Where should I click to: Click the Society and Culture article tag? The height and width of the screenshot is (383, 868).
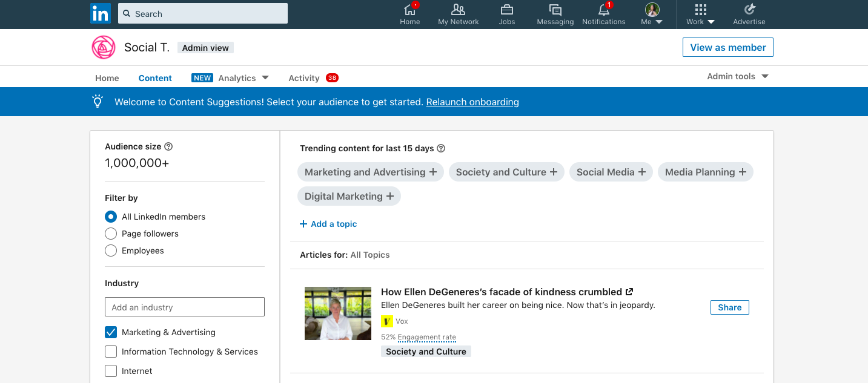click(x=426, y=352)
